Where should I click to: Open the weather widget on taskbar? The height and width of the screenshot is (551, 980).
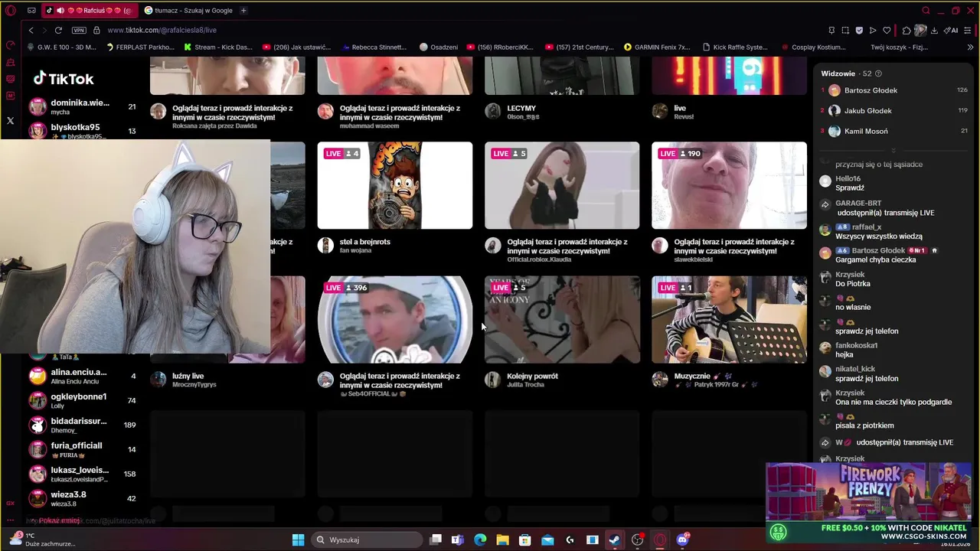click(42, 540)
